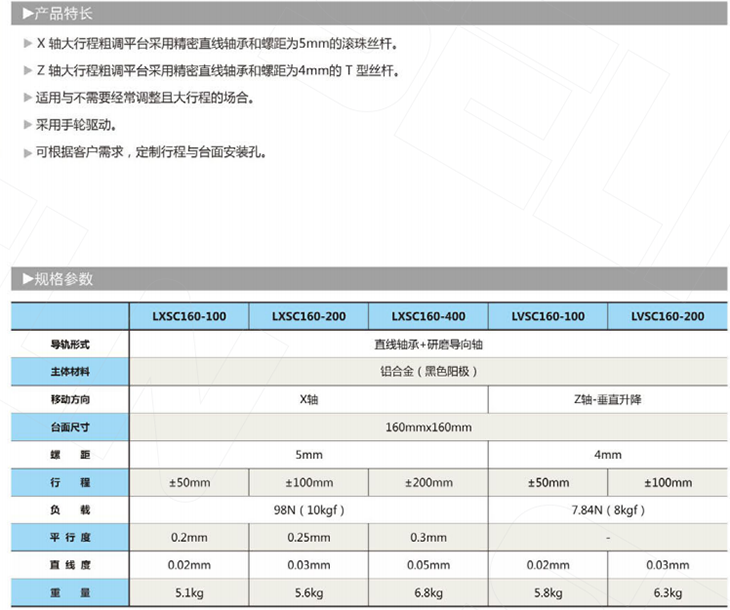Click the 主体材料 row label
The image size is (730, 610).
[x=70, y=372]
